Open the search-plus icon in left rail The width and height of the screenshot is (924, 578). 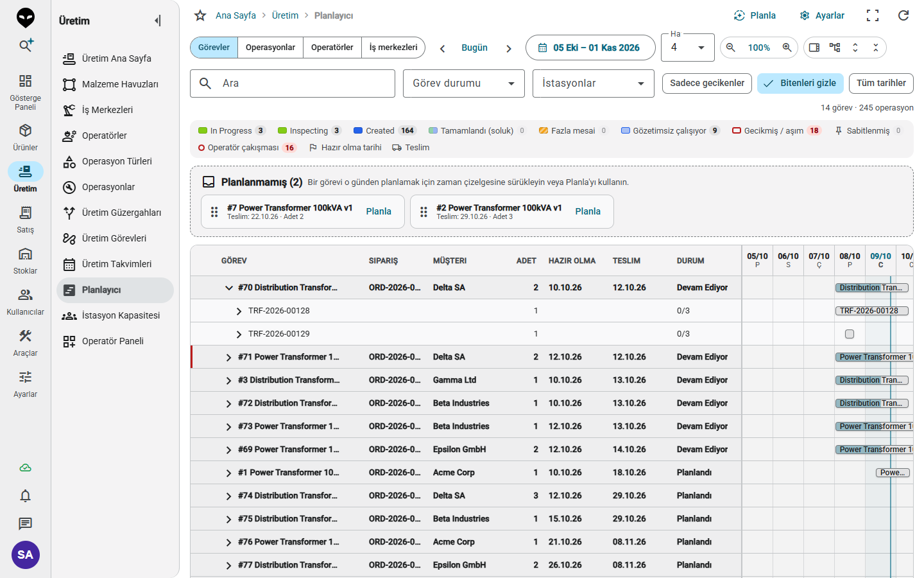click(x=26, y=45)
